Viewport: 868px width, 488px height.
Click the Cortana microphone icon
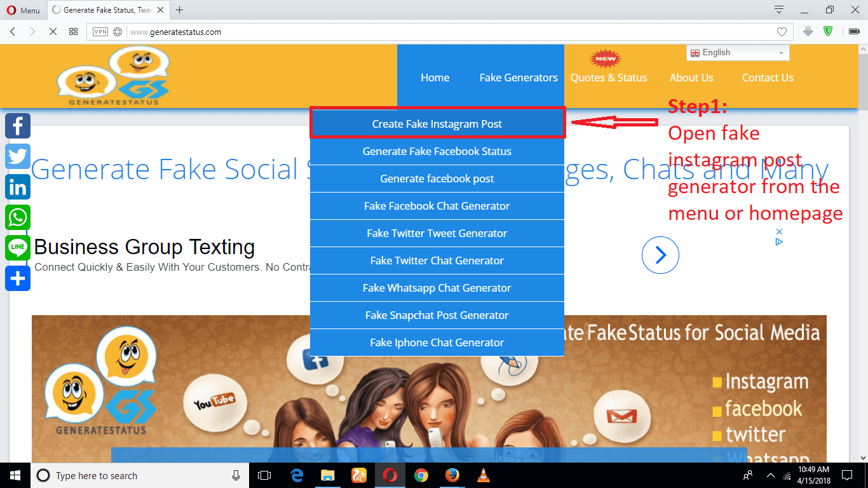236,475
